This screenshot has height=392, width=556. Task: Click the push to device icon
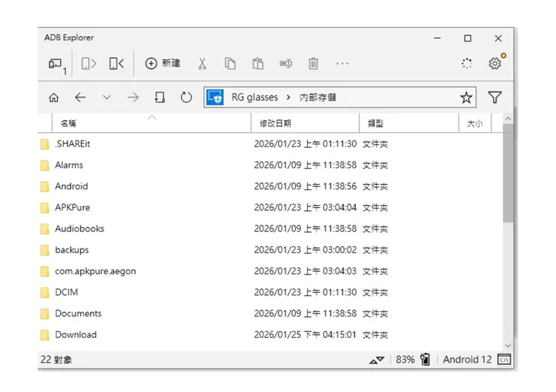(x=116, y=64)
